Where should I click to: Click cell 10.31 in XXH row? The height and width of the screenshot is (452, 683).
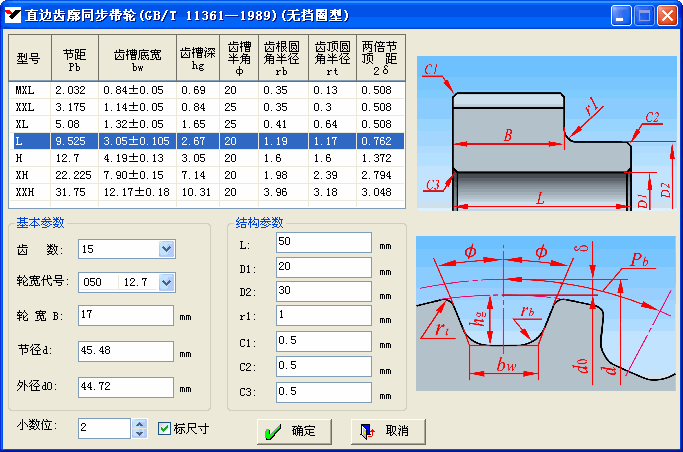click(x=196, y=192)
